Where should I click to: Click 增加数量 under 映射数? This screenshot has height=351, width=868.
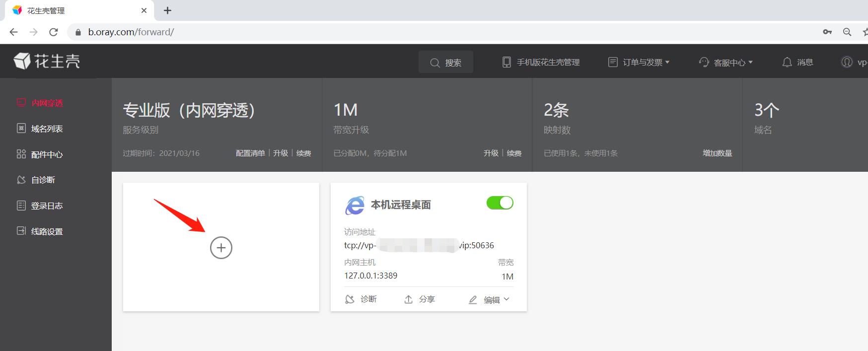click(717, 153)
